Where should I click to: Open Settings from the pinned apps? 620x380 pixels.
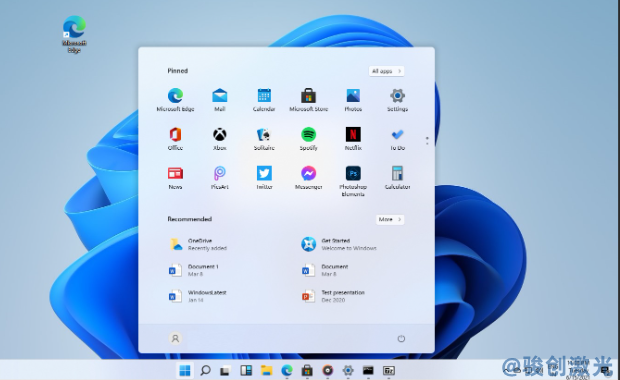coord(397,100)
